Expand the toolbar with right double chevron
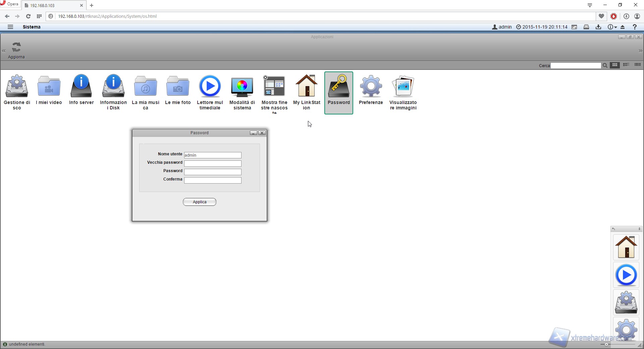644x349 pixels. 640,51
